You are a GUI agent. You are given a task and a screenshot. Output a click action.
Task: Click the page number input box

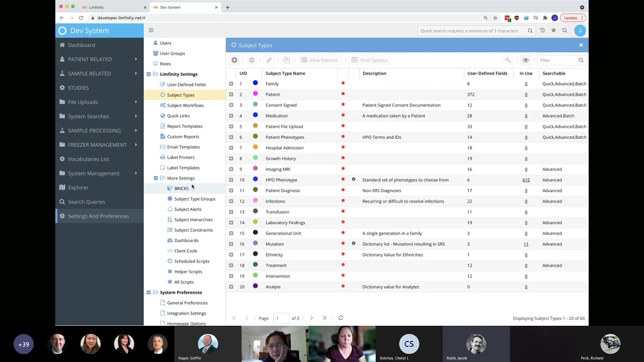click(281, 318)
